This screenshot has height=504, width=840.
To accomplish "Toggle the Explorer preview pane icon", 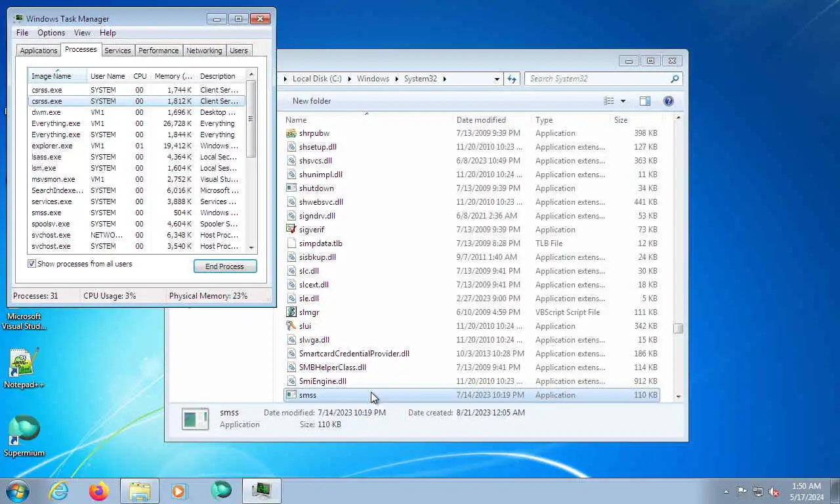I will [645, 101].
